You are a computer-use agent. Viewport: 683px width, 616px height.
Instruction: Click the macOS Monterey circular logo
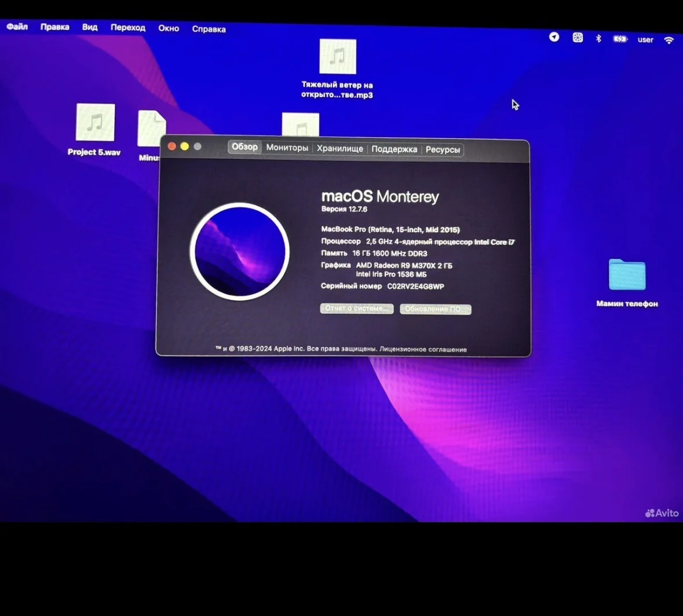[x=240, y=252]
